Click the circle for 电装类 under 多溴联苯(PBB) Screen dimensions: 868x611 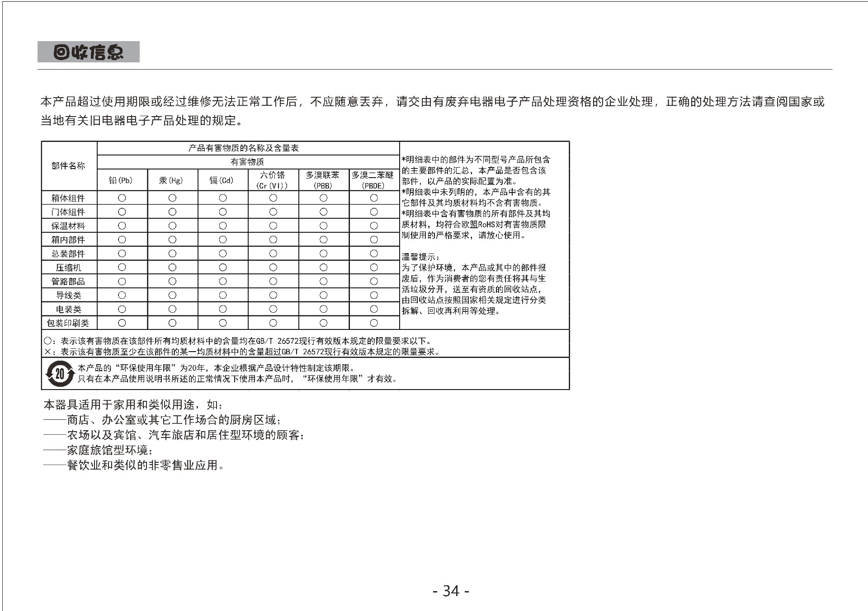point(323,309)
